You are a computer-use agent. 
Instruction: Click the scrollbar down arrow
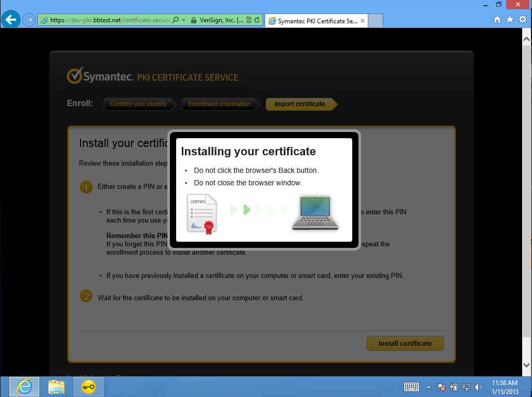[x=527, y=365]
